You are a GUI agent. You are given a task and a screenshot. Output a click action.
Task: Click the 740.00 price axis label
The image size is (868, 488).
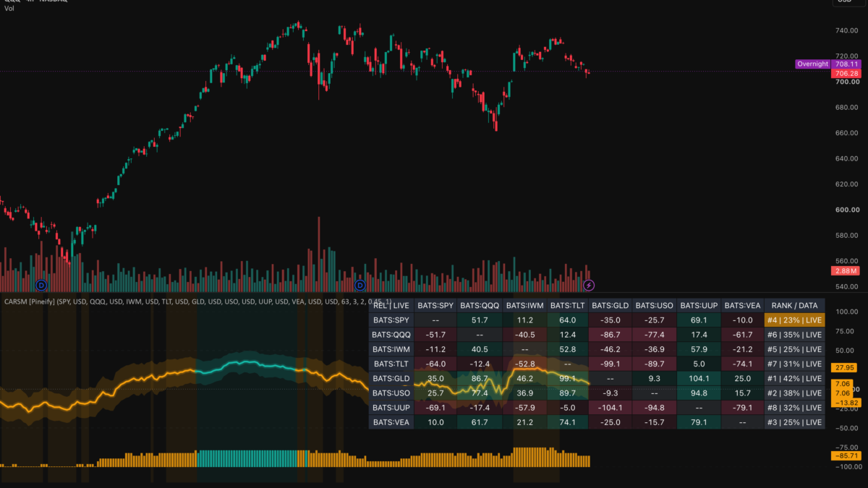coord(846,30)
